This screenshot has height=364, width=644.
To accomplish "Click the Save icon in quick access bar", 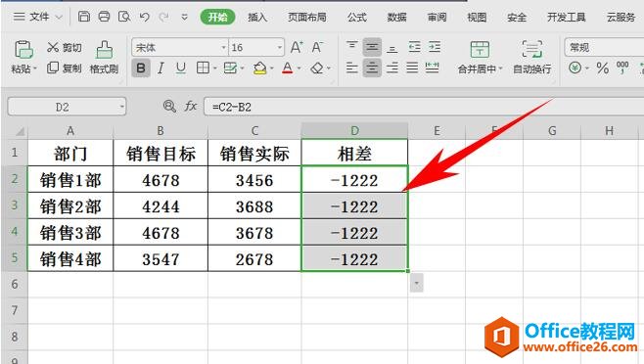I will coord(84,17).
